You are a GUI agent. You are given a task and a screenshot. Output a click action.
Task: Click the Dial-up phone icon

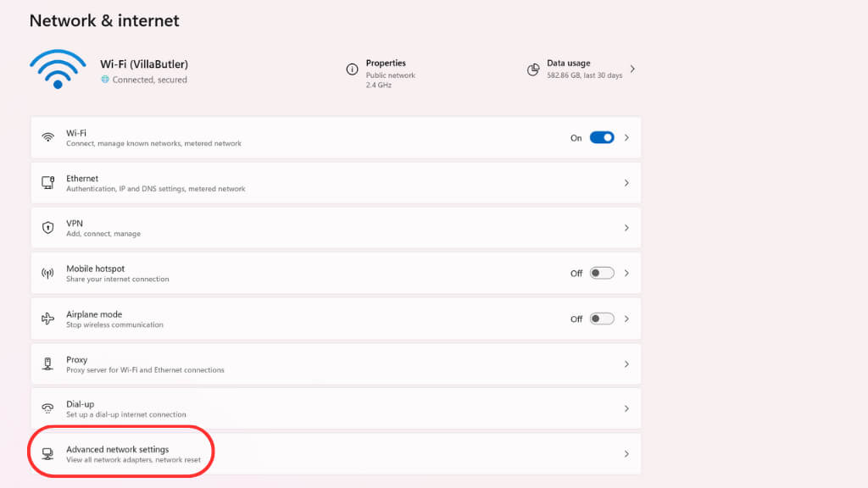coord(48,409)
